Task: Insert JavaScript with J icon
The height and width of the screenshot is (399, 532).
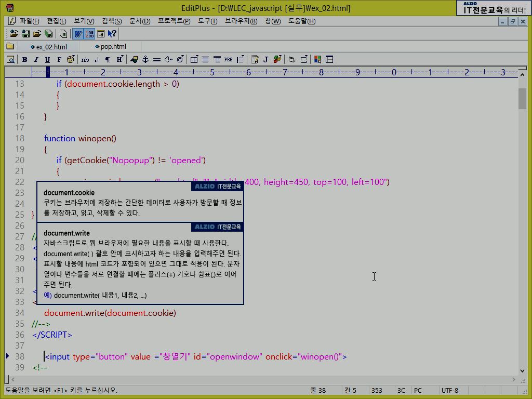Action: 265,60
